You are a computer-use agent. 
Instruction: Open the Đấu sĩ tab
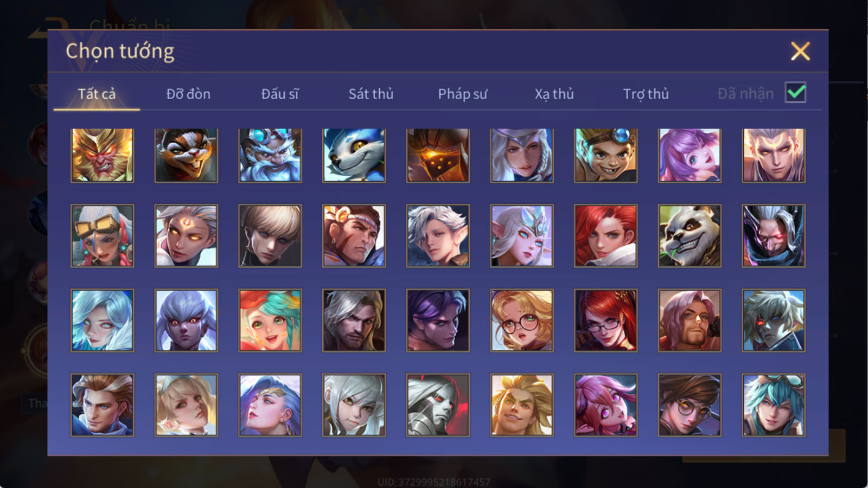pyautogui.click(x=279, y=94)
